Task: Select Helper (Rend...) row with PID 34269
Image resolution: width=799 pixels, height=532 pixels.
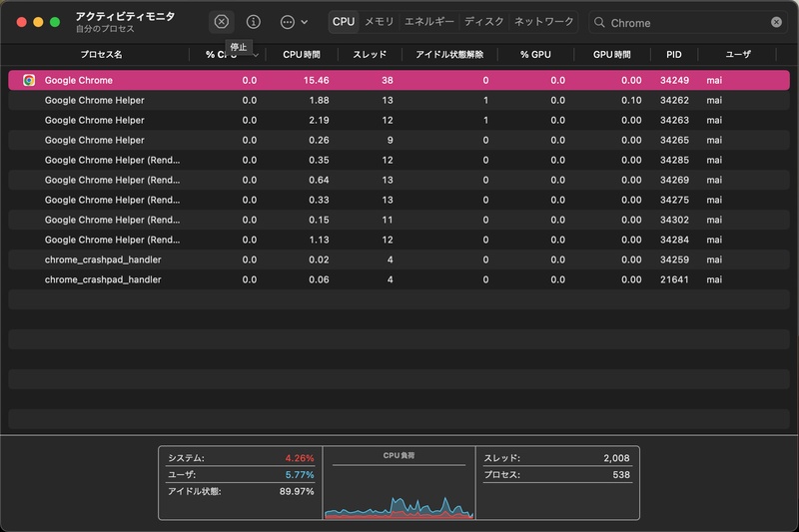Action: click(x=399, y=180)
